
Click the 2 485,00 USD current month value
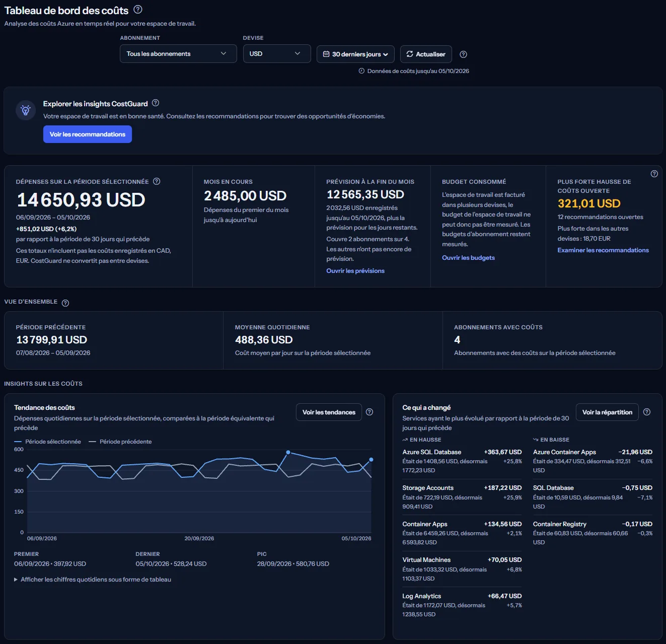245,196
